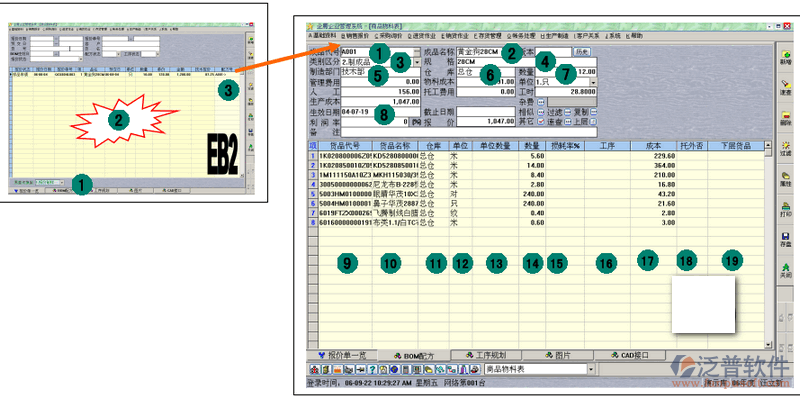Click the blue question mark help toolbar icon
The width and height of the screenshot is (800, 399).
click(x=373, y=369)
